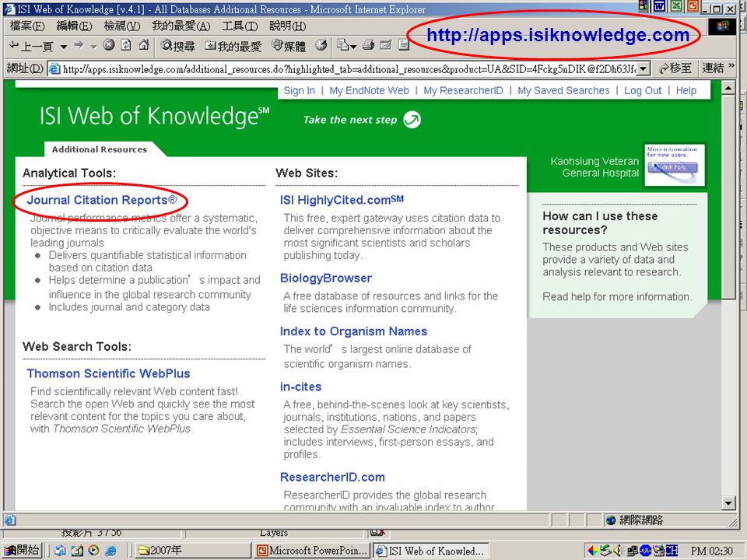Open the Index to Organism Names link

(353, 331)
